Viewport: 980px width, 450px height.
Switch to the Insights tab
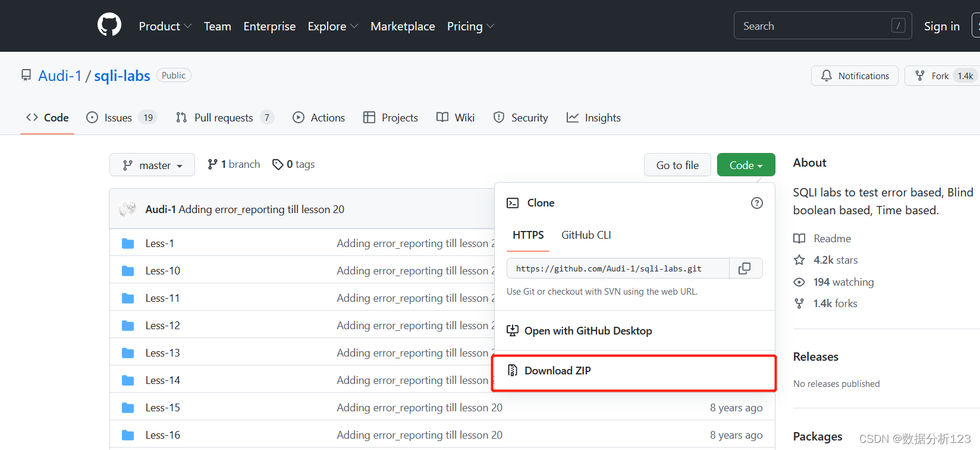coord(593,117)
